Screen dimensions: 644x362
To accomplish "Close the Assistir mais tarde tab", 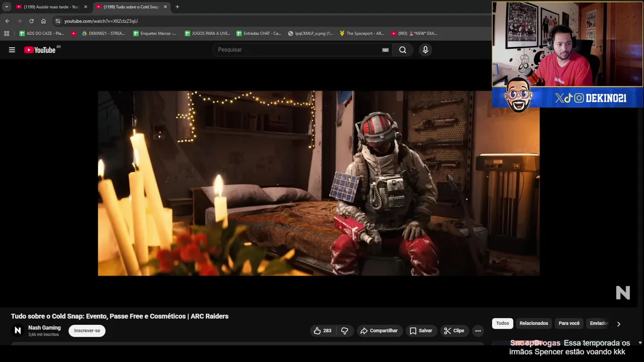I will [85, 7].
